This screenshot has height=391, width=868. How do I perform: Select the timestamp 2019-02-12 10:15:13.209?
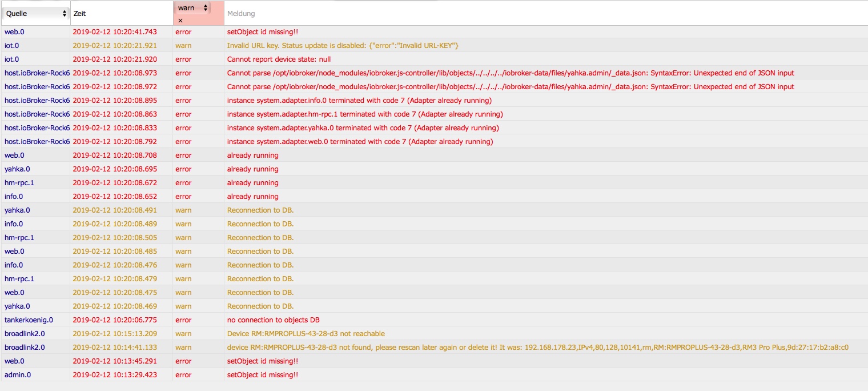point(115,334)
